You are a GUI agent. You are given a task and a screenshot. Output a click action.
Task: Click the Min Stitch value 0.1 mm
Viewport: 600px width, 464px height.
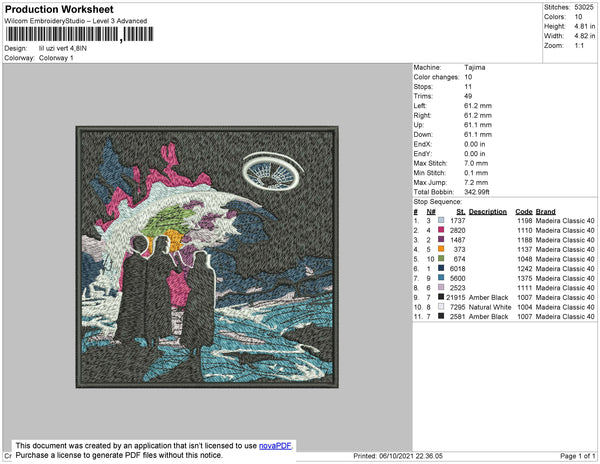tap(476, 173)
